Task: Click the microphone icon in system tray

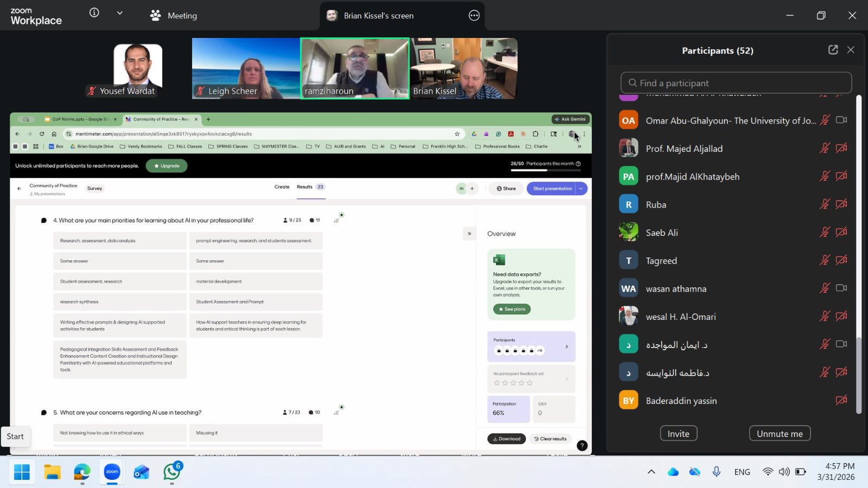Action: pyautogui.click(x=717, y=472)
